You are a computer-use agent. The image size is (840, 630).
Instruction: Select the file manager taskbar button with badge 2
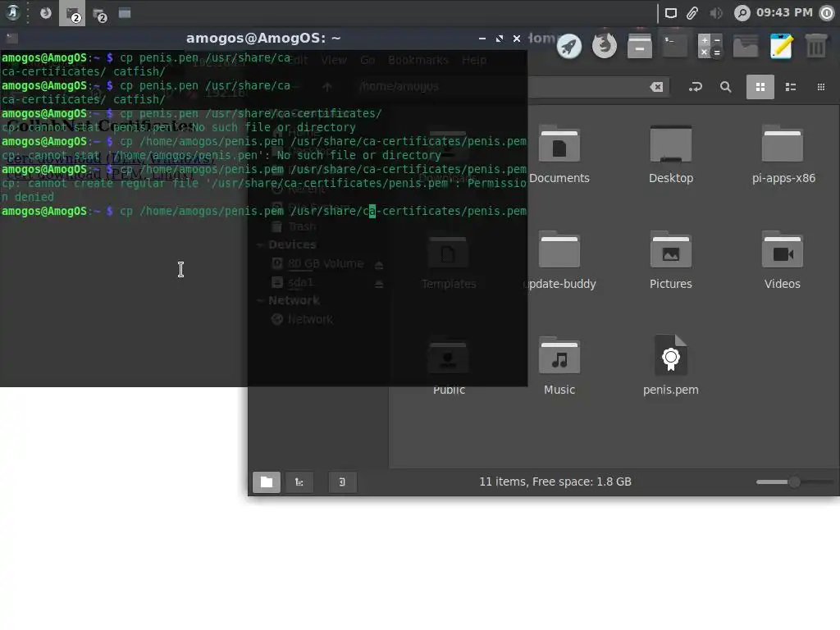pos(99,15)
